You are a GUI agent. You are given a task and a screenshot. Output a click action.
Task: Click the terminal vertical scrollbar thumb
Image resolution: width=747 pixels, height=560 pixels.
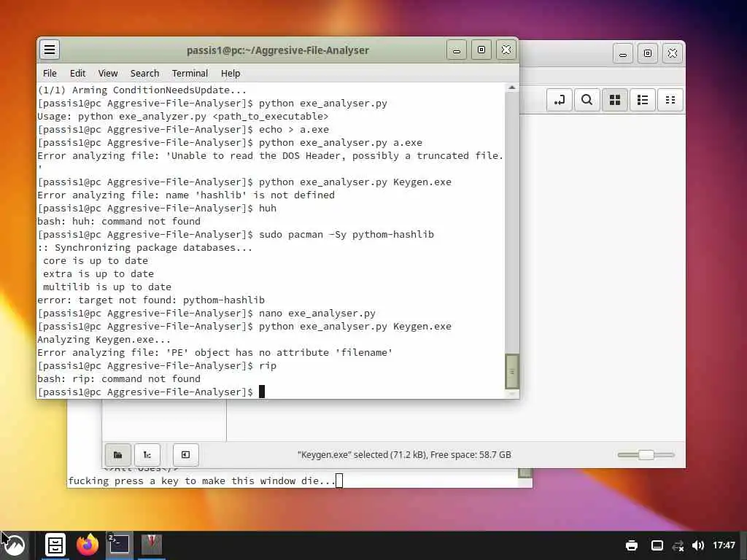(511, 371)
